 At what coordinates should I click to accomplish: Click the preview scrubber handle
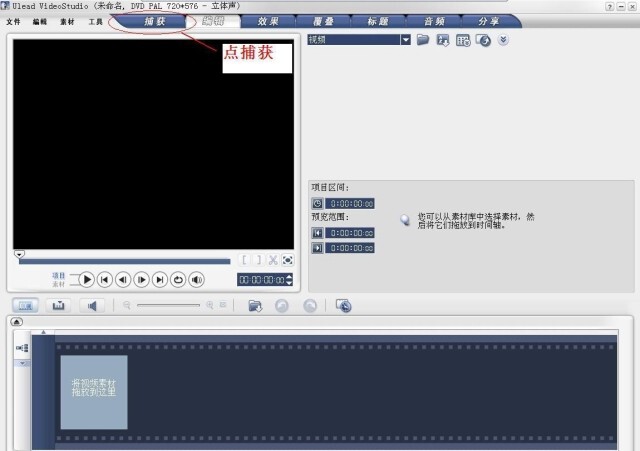19,254
